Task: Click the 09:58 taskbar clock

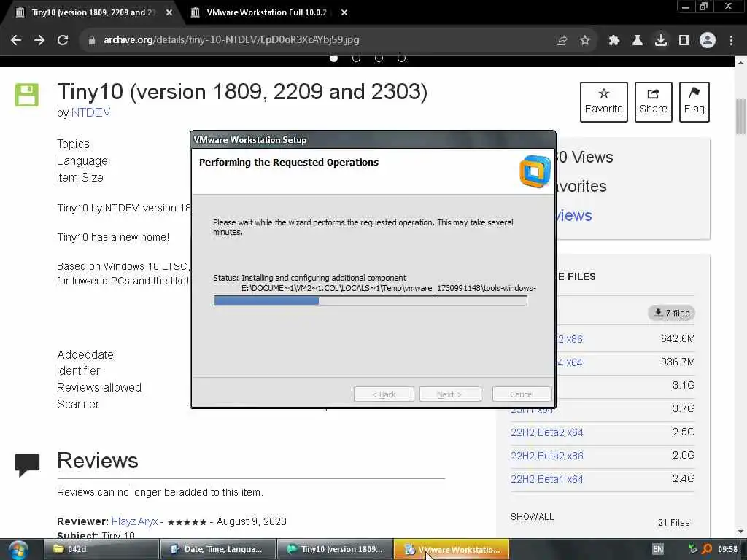Action: 727,549
